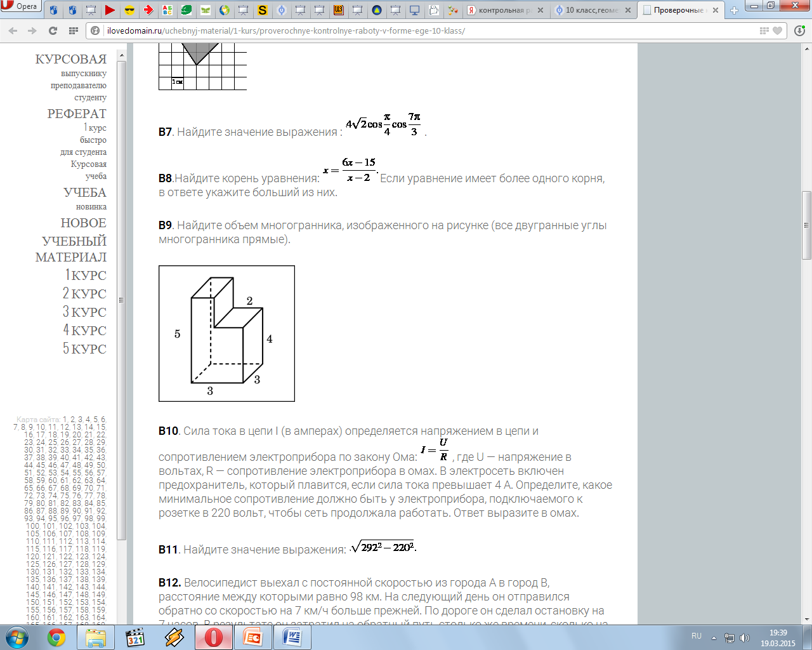Open Speed Dial grid icon
This screenshot has width=812, height=650.
coord(73,30)
